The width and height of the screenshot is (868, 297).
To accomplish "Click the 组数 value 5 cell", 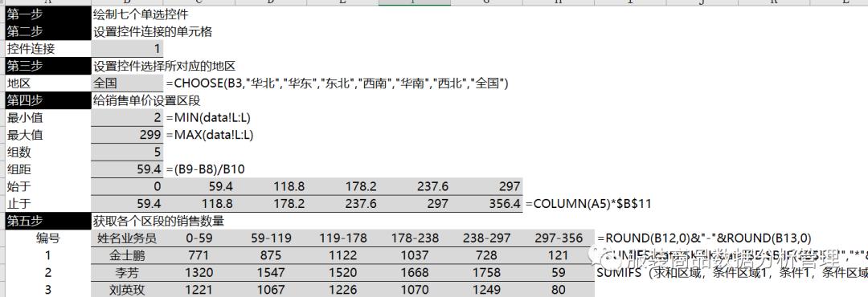I will pos(127,152).
